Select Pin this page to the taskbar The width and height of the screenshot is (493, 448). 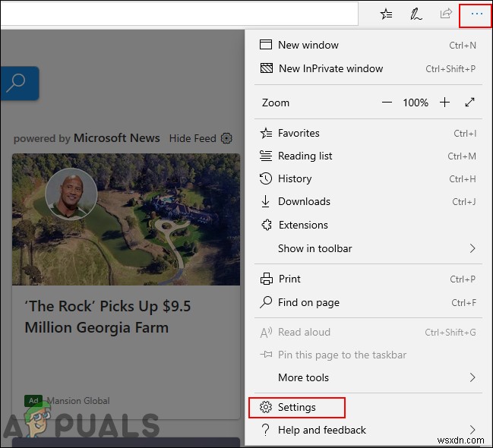pos(368,355)
